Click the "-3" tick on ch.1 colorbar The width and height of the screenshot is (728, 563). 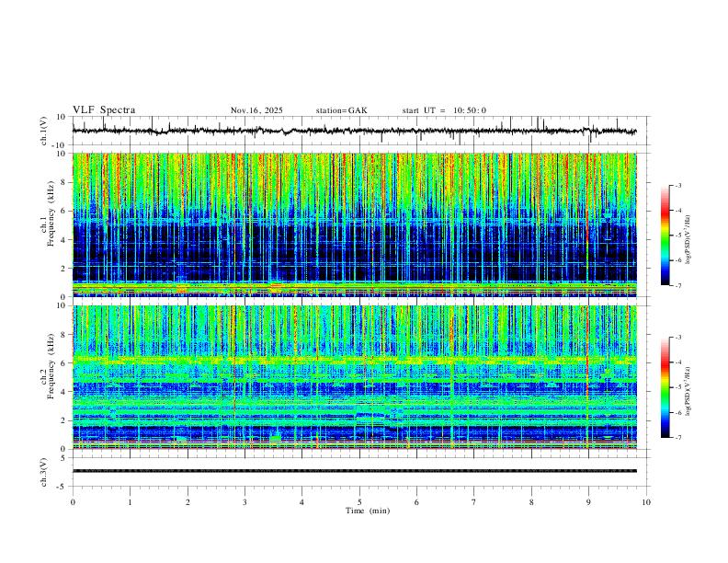pos(678,185)
